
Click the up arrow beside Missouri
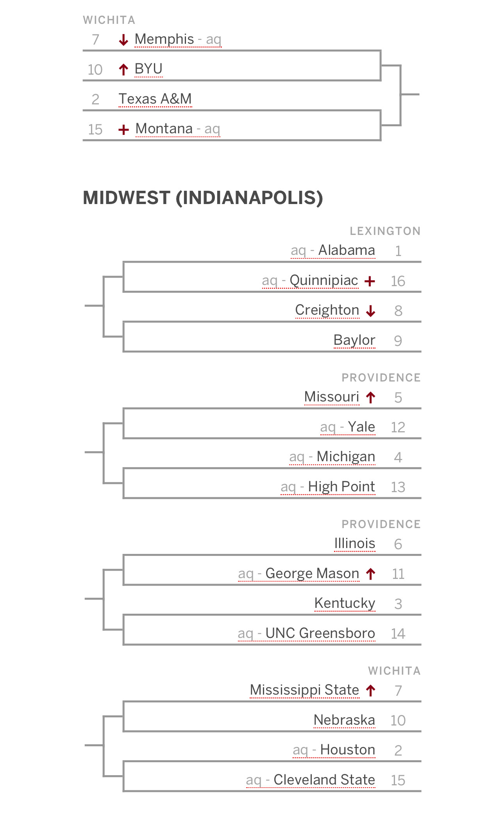pyautogui.click(x=371, y=398)
